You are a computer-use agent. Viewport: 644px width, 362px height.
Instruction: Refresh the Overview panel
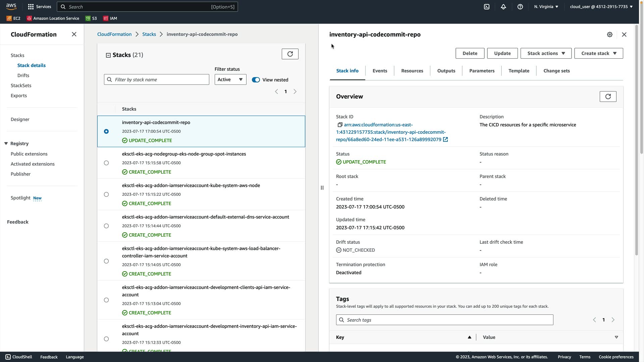(x=608, y=97)
